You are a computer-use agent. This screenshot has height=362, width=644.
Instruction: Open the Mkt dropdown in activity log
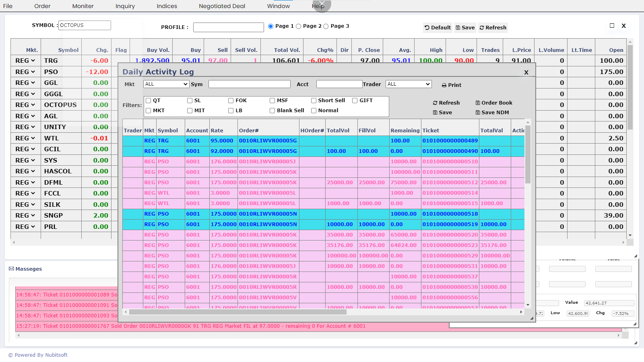166,84
